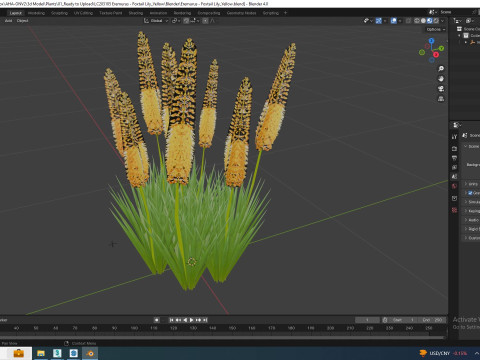
Task: Jump to the timeline start frame
Action: [x=171, y=320]
